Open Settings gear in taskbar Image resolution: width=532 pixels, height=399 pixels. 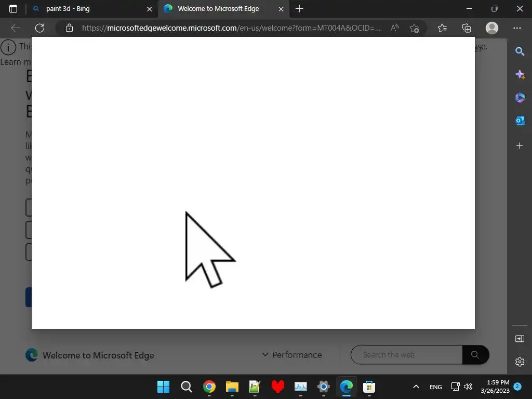[x=323, y=387]
